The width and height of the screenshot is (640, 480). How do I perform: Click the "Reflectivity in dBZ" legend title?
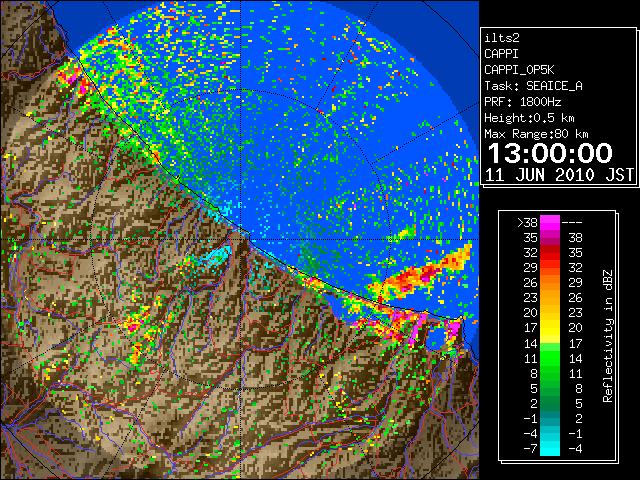pos(608,336)
